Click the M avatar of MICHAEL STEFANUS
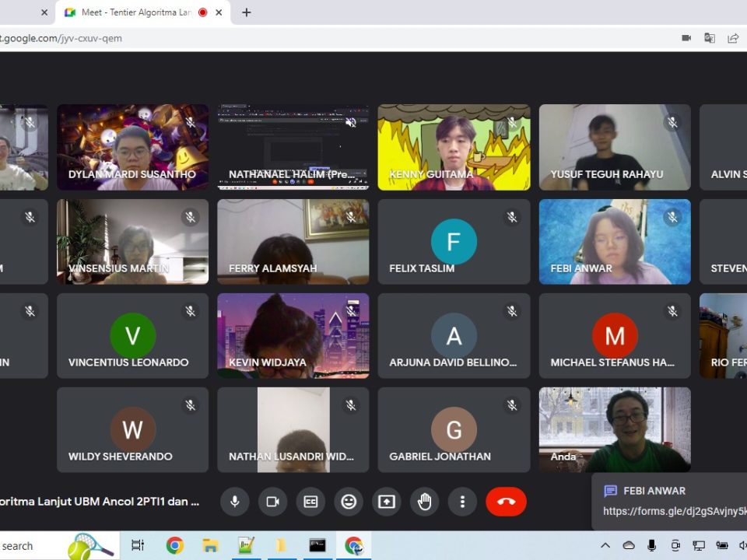 click(615, 336)
